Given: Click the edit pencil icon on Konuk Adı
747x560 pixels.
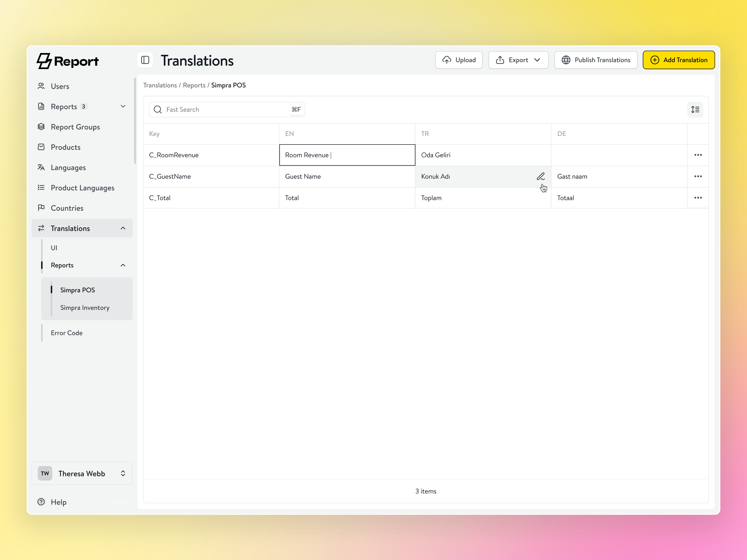Looking at the screenshot, I should pos(541,176).
